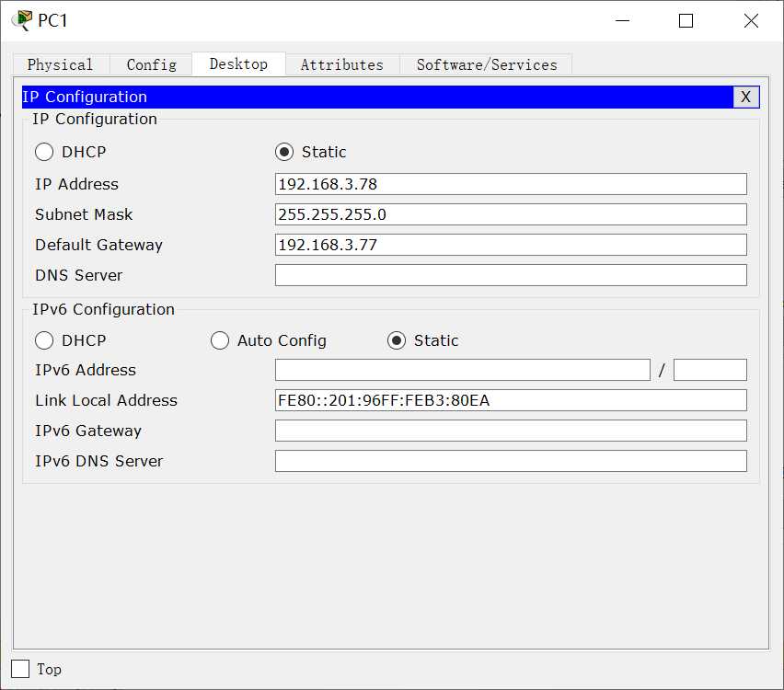Click the IPv6 DNS Server label
The height and width of the screenshot is (690, 784).
[99, 461]
